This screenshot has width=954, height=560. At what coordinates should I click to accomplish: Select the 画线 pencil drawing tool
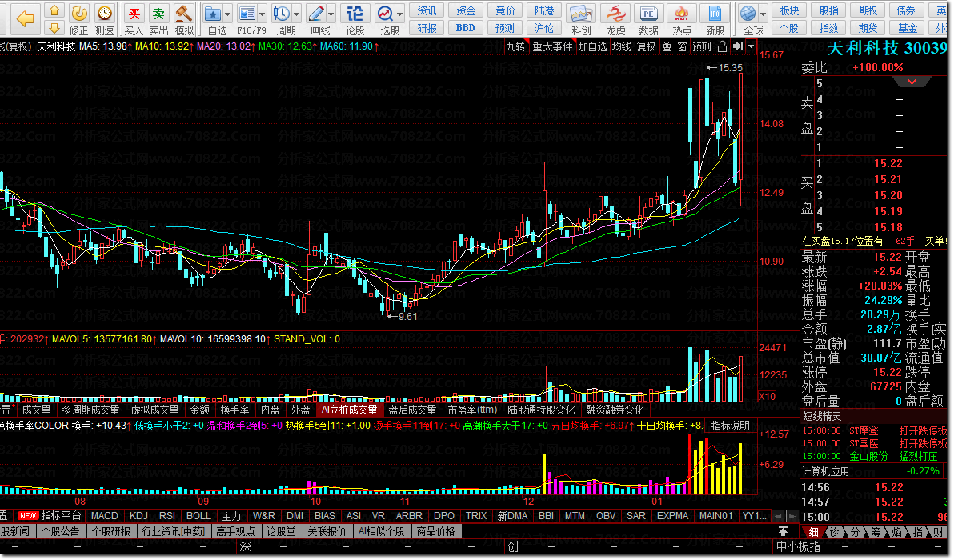pyautogui.click(x=316, y=14)
